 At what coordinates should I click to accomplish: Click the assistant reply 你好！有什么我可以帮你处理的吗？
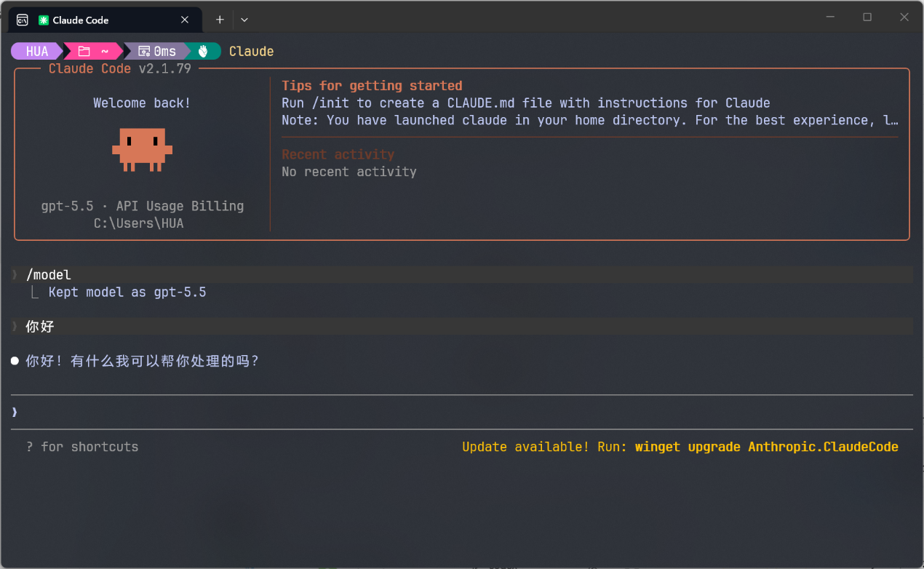pos(143,361)
